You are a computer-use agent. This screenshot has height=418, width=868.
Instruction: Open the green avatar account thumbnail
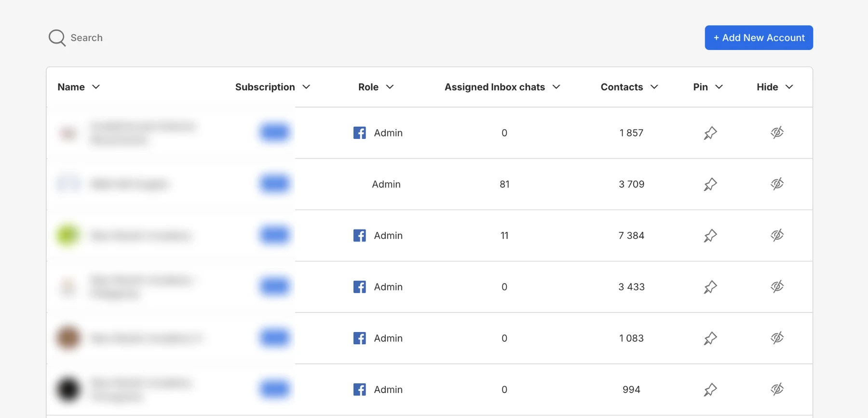68,235
